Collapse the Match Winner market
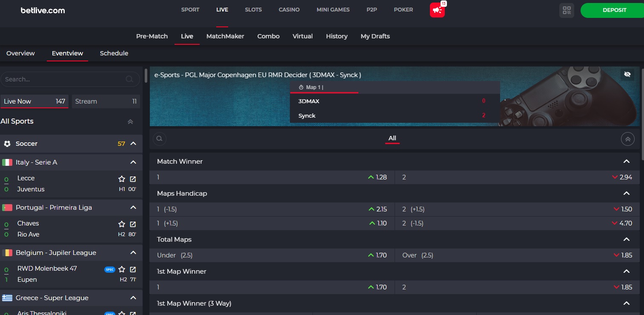The image size is (644, 315). (626, 162)
